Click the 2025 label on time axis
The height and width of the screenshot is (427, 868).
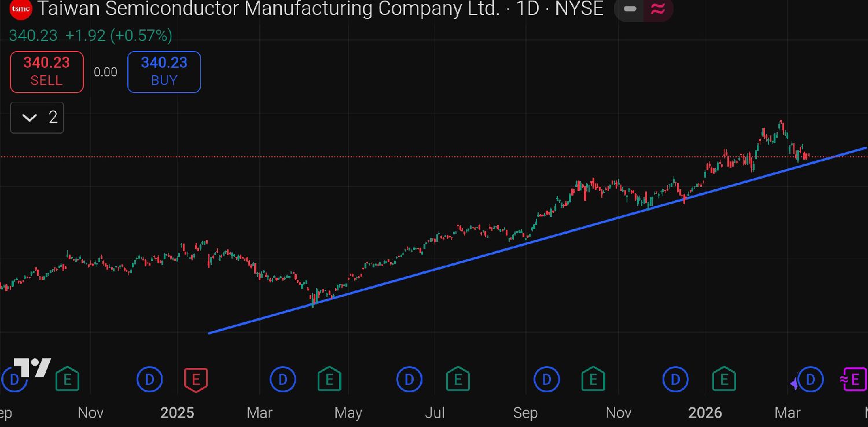tap(177, 413)
